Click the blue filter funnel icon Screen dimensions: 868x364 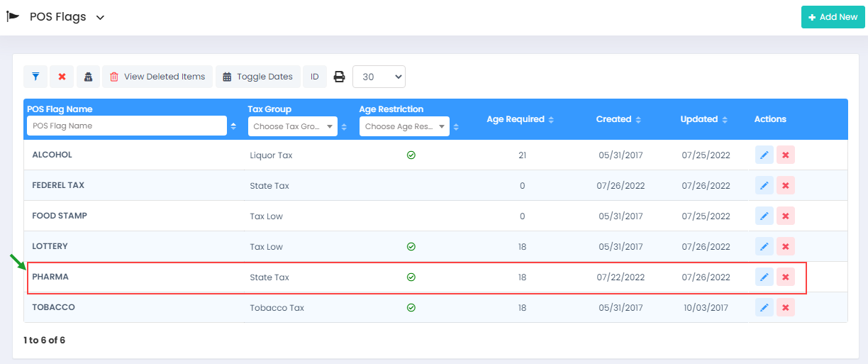pos(35,77)
